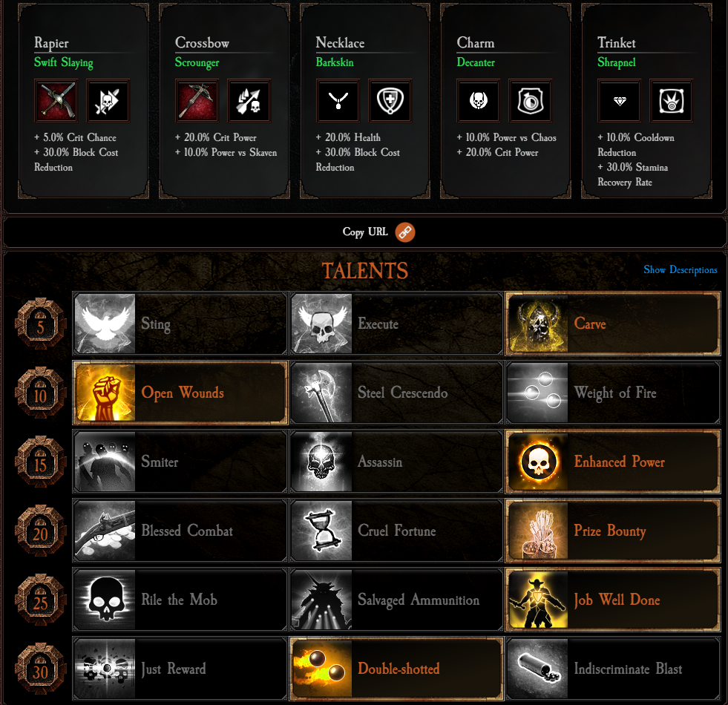The image size is (728, 705).
Task: Select the Cruel Fortune talent
Action: tap(396, 531)
